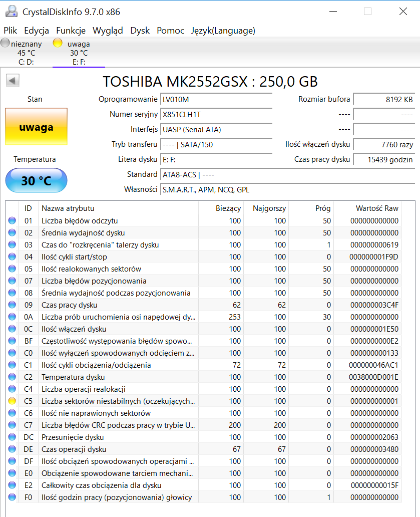Open the Funkcje menu
This screenshot has height=517, width=420.
tap(71, 31)
